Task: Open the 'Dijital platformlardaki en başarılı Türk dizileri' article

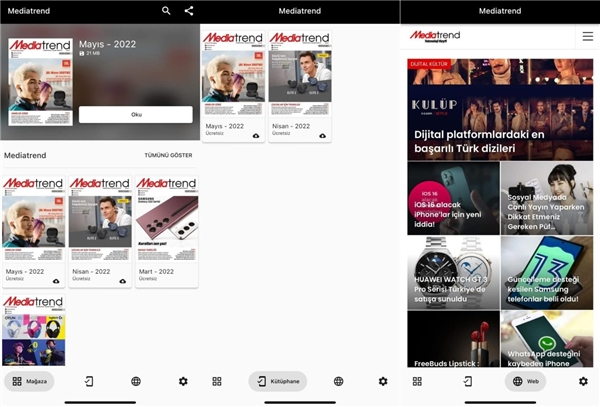Action: 500,109
